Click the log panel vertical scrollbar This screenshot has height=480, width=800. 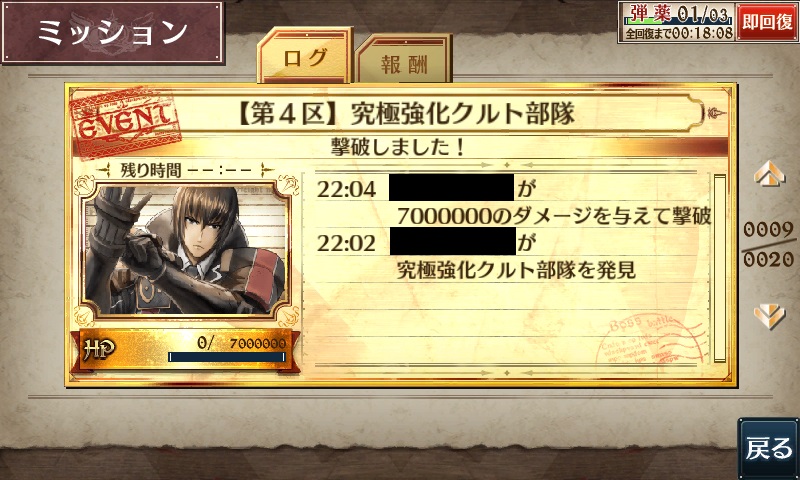pos(719,268)
